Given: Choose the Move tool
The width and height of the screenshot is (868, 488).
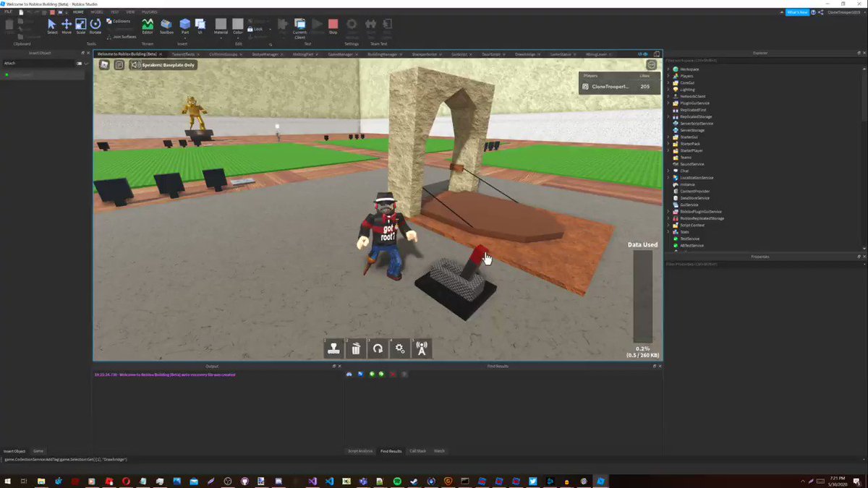Looking at the screenshot, I should tap(67, 26).
